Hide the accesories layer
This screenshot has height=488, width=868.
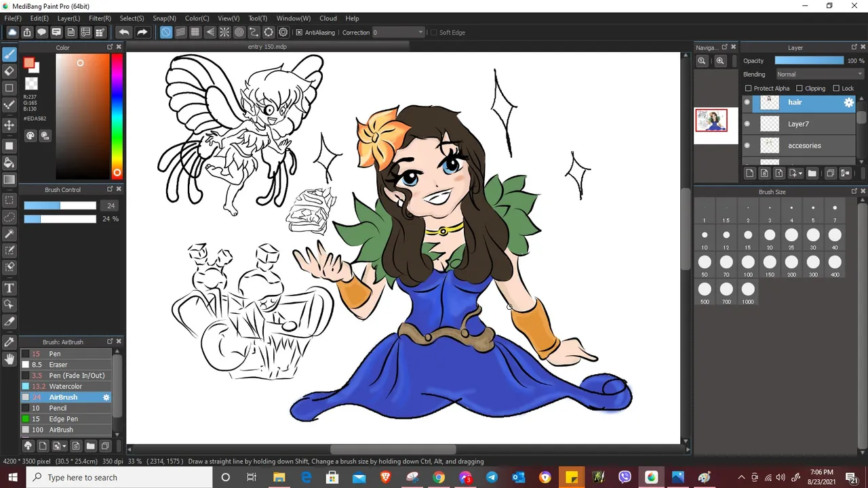tap(747, 146)
